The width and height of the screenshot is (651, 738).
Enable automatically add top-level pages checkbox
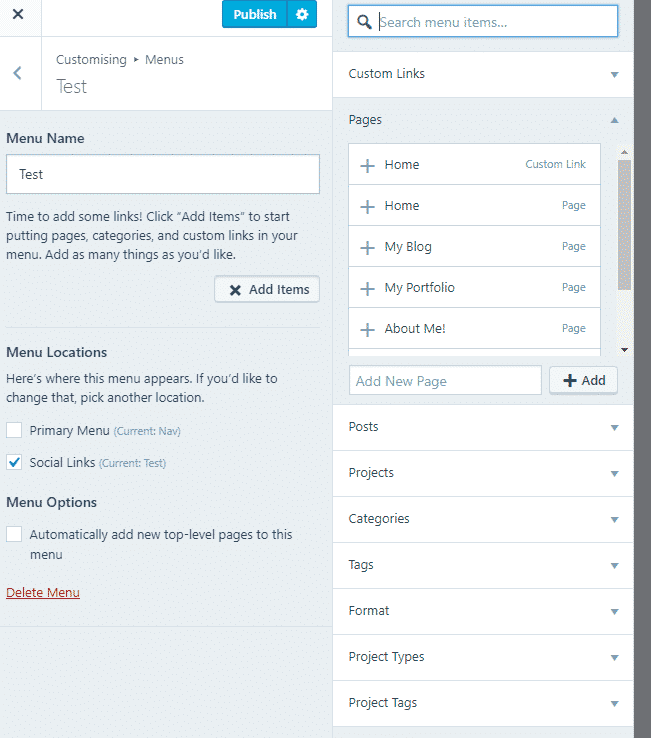(14, 534)
